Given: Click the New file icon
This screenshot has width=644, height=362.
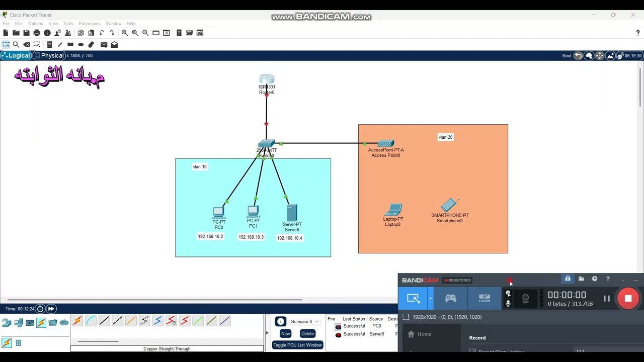Looking at the screenshot, I should 6,33.
